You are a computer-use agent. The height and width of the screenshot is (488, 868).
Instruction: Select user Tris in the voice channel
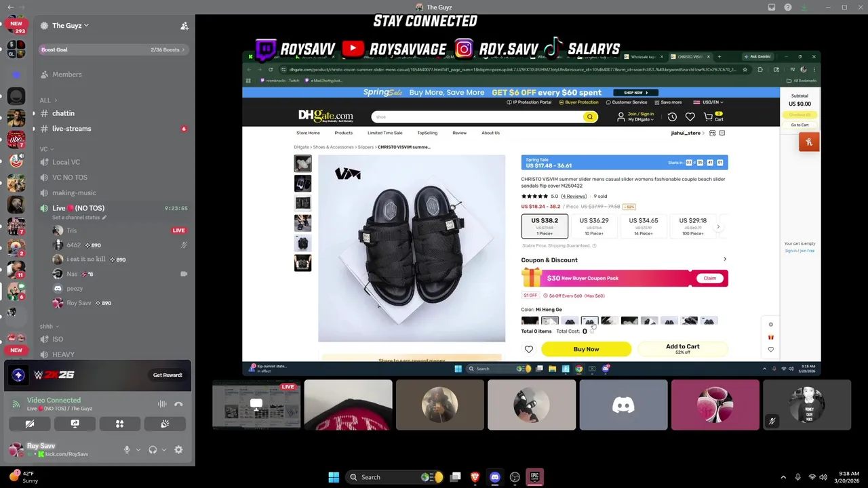pyautogui.click(x=71, y=230)
